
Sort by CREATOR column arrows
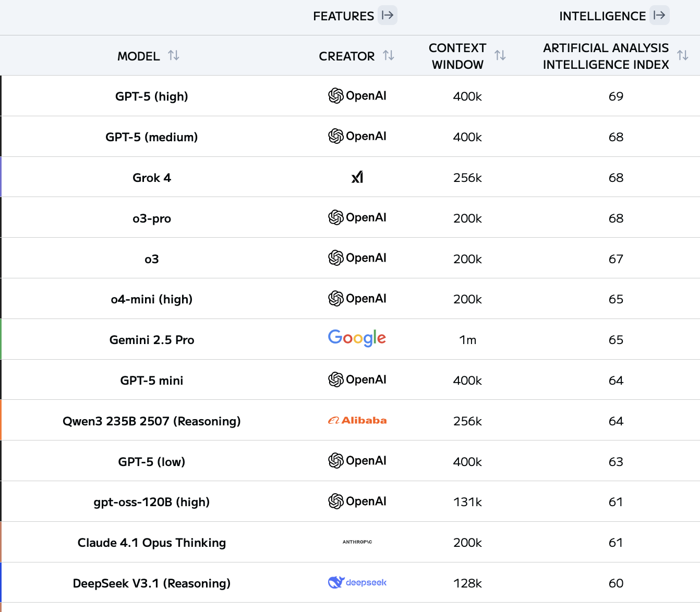389,55
